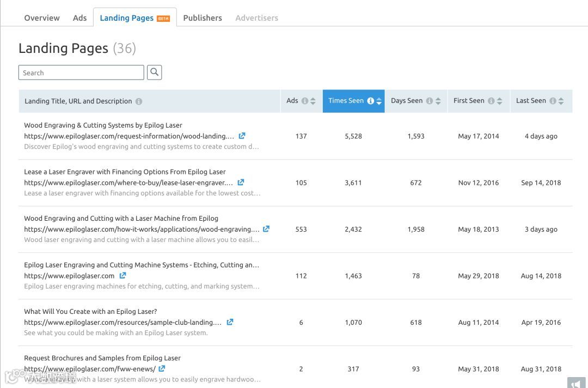Open external link for sample-club-landing URL
This screenshot has height=388, width=588.
230,322
